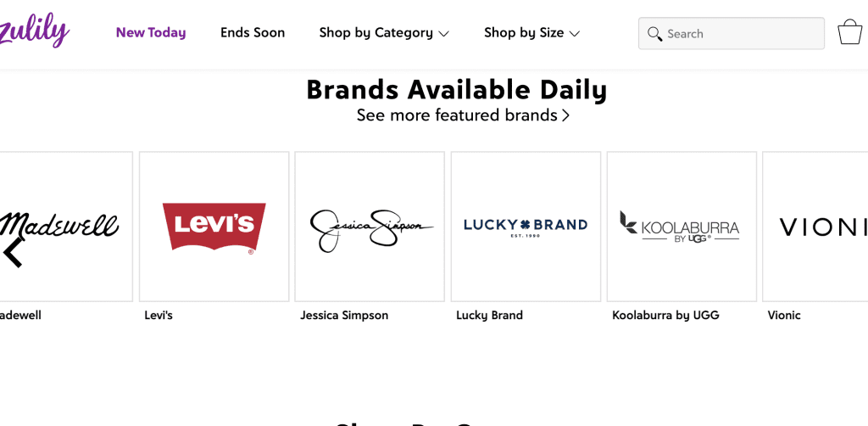Go to the Ends Soon section
Image resolution: width=868 pixels, height=426 pixels.
(253, 33)
